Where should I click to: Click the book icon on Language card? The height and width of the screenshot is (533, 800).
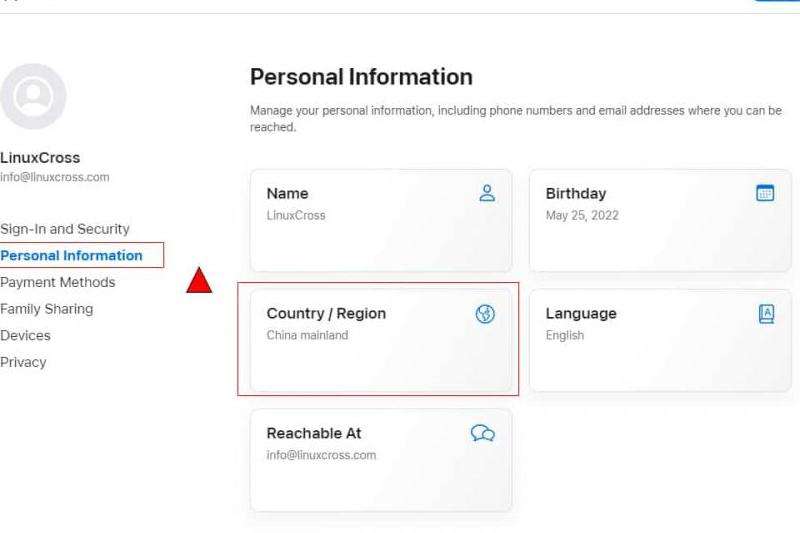(x=767, y=314)
